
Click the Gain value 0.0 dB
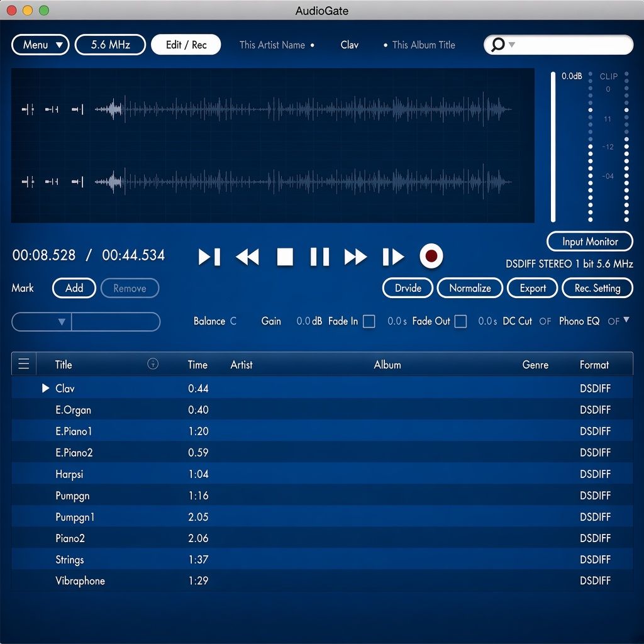click(x=309, y=321)
